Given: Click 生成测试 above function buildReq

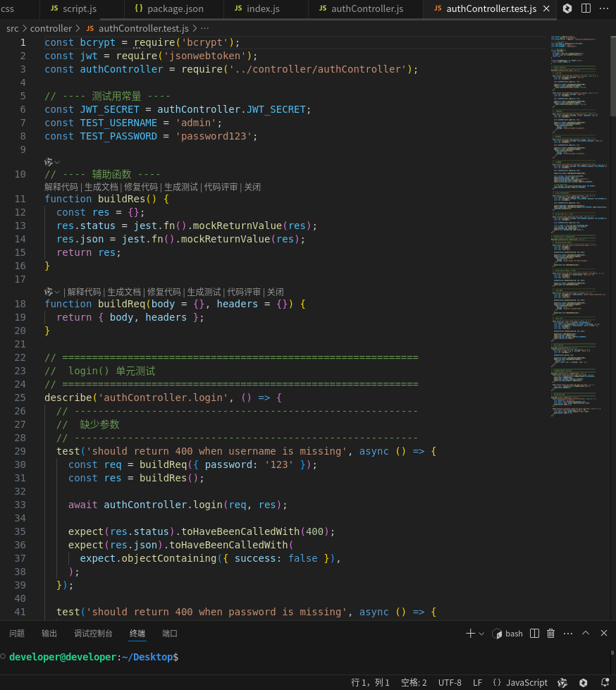Looking at the screenshot, I should click(204, 292).
